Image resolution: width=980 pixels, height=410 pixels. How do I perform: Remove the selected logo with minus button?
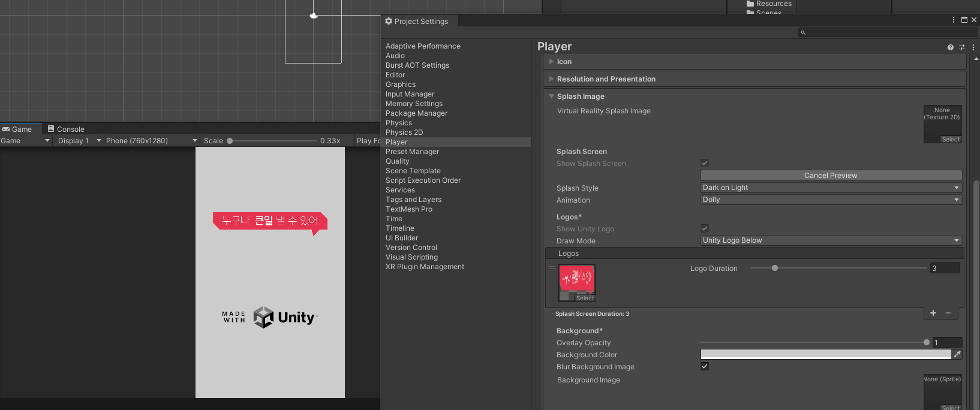(x=948, y=313)
